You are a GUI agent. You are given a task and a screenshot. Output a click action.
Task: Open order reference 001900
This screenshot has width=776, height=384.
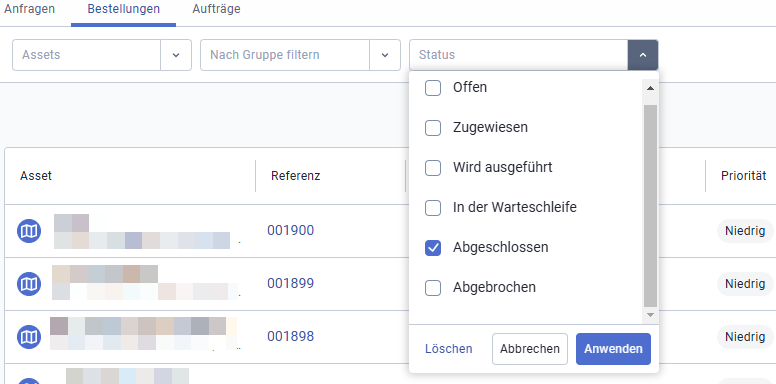coord(291,231)
